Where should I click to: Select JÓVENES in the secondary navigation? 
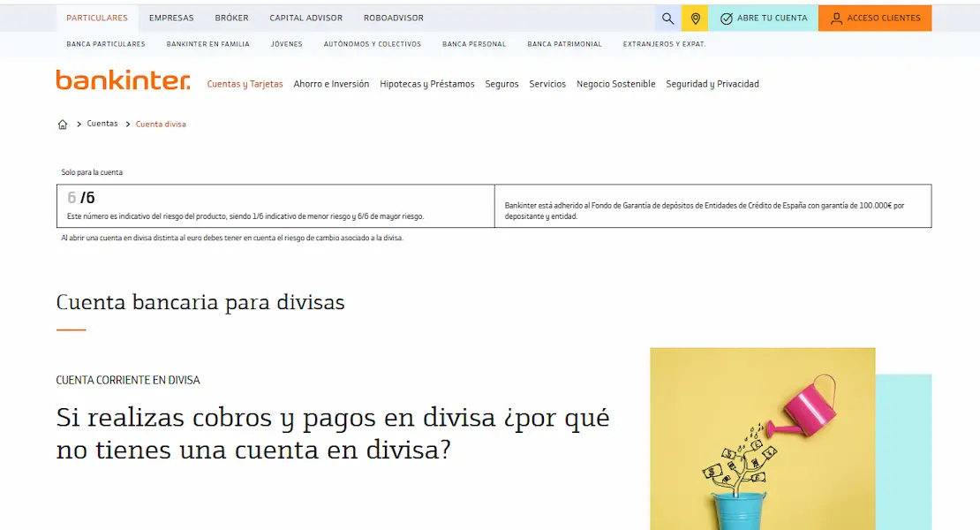click(x=287, y=42)
